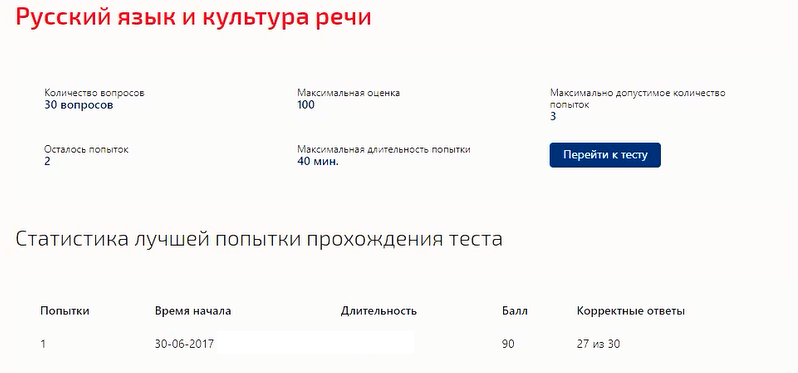Select the maximum score value 100
798x373 pixels.
(x=306, y=105)
